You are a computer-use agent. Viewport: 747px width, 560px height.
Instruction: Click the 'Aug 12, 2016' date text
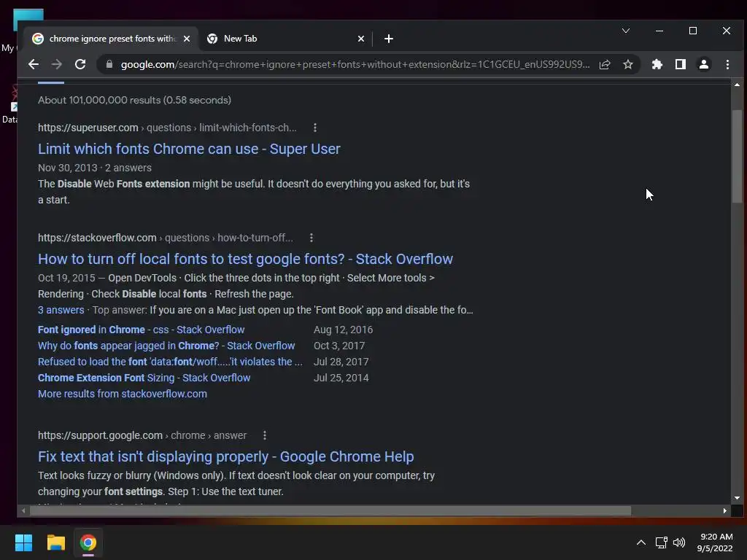(x=343, y=330)
